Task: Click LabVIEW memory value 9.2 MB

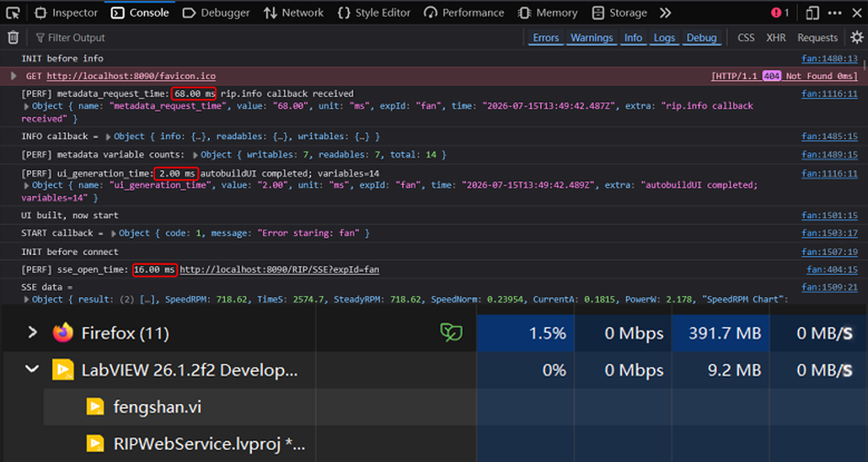Action: point(734,370)
